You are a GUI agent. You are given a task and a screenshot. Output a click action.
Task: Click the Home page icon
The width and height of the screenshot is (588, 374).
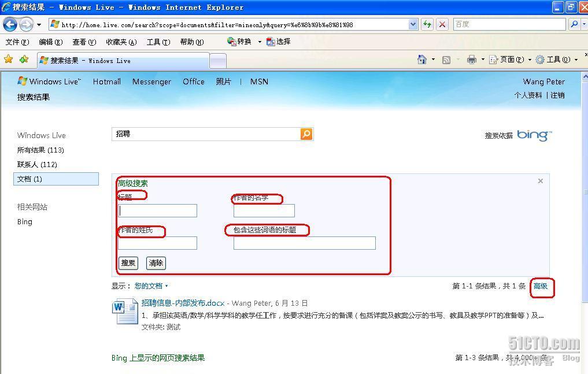pyautogui.click(x=422, y=59)
